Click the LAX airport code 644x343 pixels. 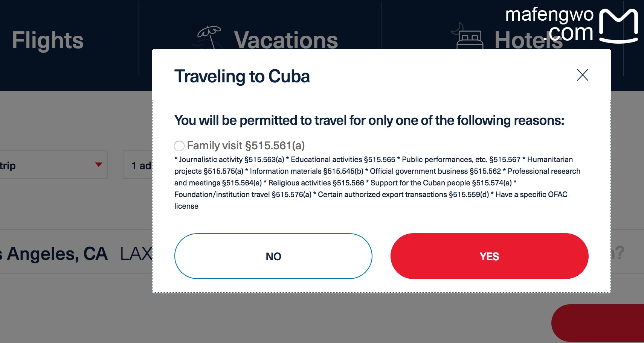click(x=136, y=254)
